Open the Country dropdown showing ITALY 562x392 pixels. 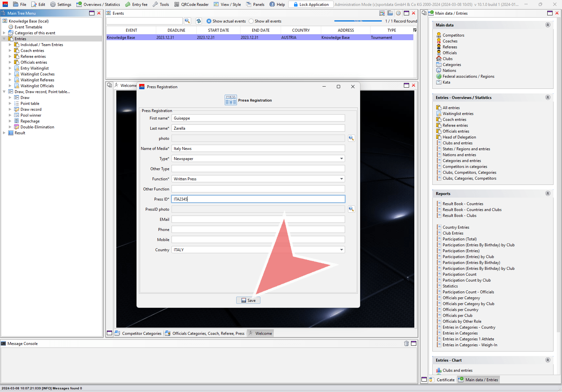tap(341, 250)
